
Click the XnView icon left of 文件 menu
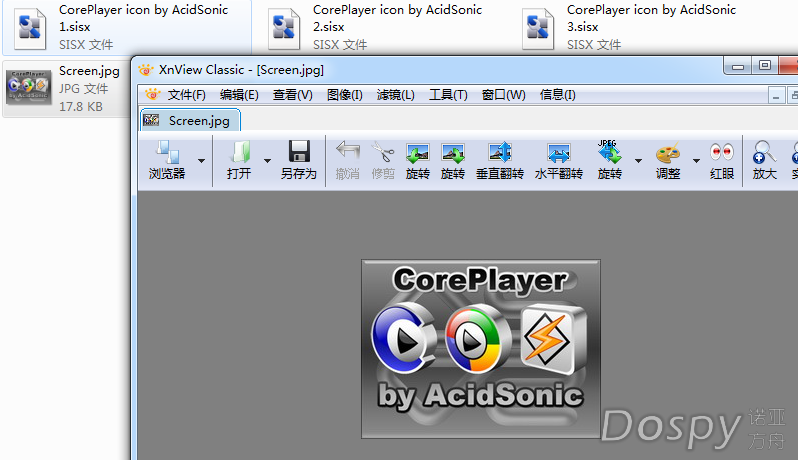point(152,94)
